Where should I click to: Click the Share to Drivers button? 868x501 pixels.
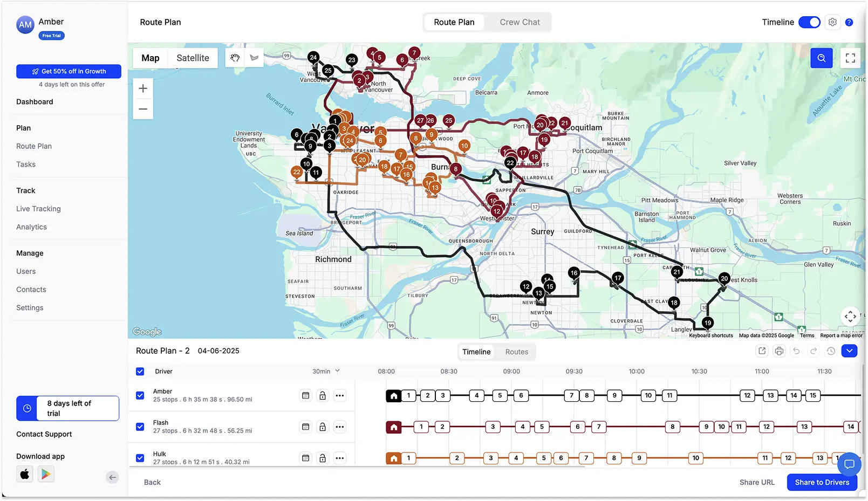pyautogui.click(x=822, y=482)
